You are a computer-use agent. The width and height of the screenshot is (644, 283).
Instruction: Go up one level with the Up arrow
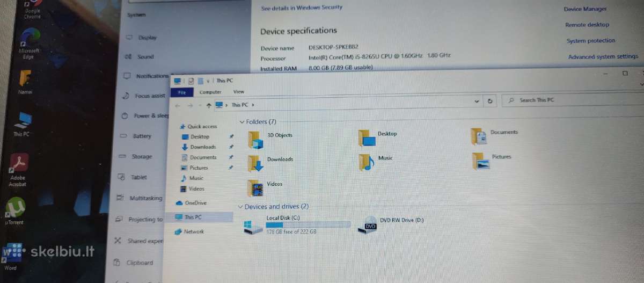tap(208, 106)
